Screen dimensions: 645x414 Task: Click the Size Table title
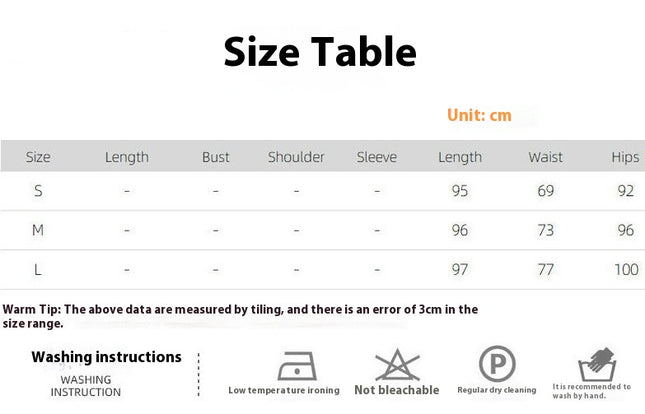[x=320, y=51]
